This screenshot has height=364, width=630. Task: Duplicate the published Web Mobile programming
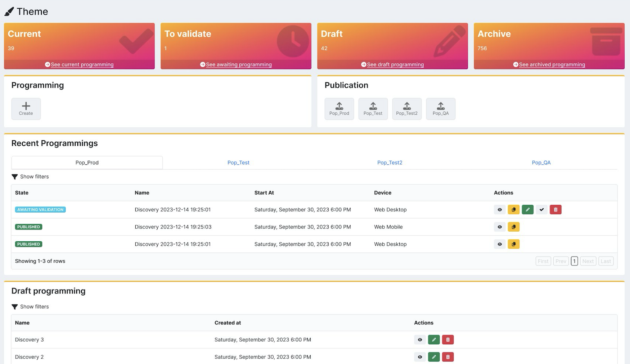(514, 227)
